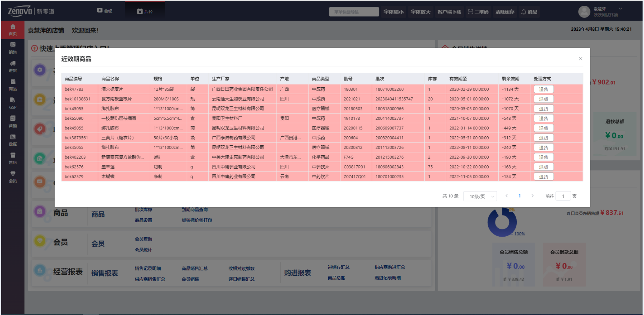Click the yellow 会员 module icon

[40, 241]
